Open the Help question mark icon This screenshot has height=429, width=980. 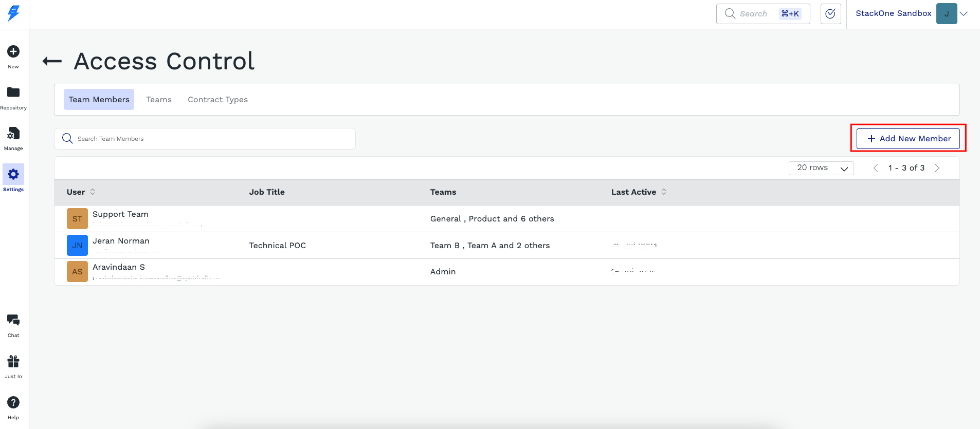13,402
